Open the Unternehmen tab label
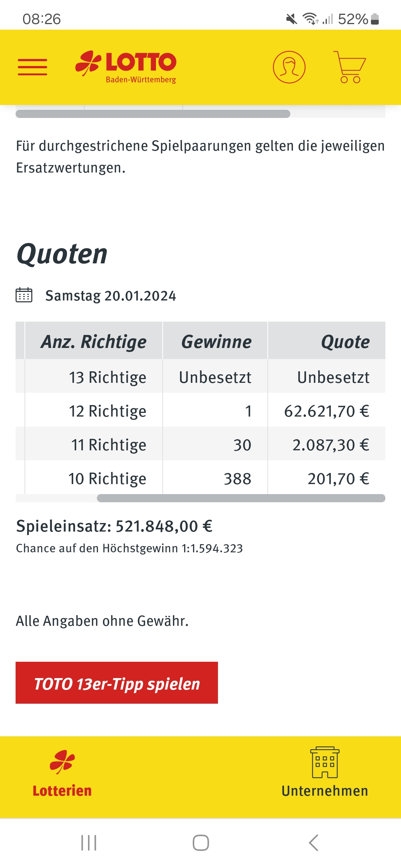 point(325,791)
